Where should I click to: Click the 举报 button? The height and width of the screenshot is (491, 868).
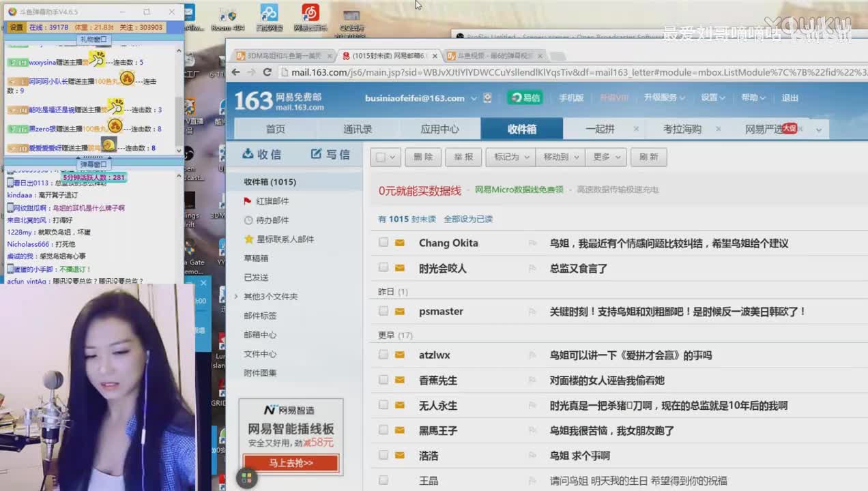tap(463, 158)
